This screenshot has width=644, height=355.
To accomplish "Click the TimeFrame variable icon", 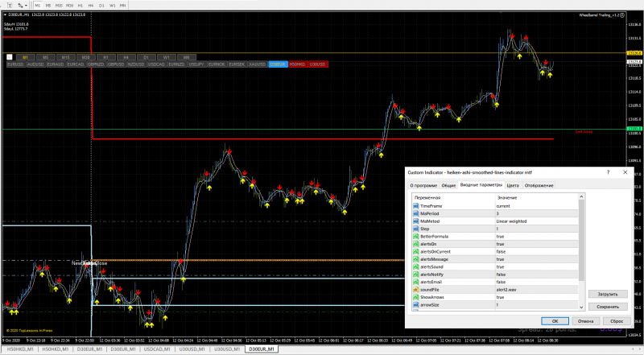I will [415, 206].
